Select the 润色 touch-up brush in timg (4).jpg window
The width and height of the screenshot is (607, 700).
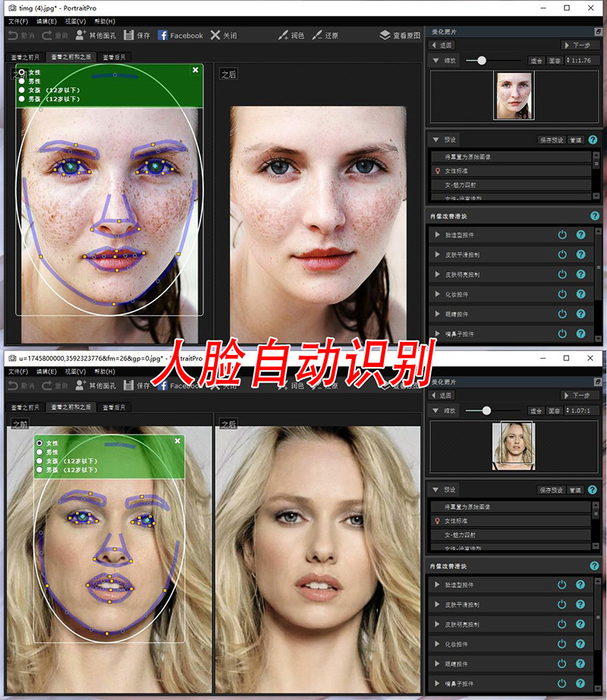pyautogui.click(x=291, y=36)
